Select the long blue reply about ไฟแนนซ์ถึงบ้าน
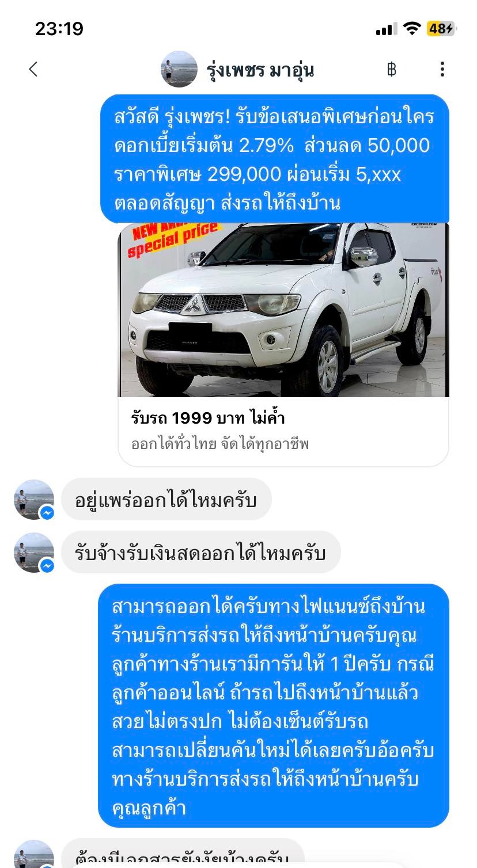Image resolution: width=477 pixels, height=868 pixels. pos(273,706)
